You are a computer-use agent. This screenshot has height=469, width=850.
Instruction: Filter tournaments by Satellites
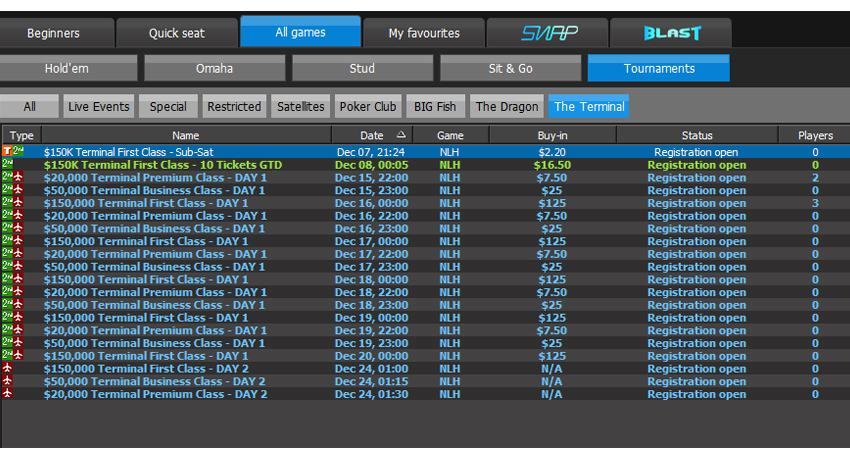(x=301, y=107)
